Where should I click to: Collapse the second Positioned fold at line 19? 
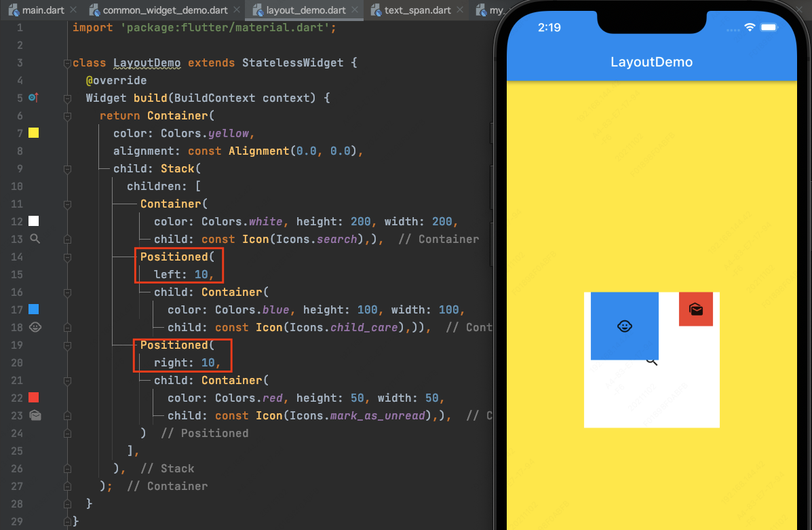click(67, 345)
